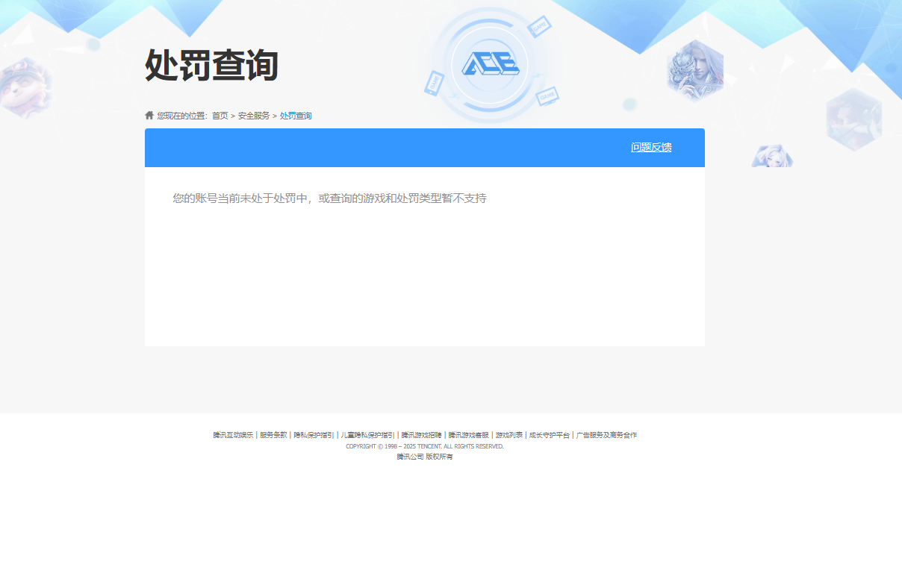The width and height of the screenshot is (902, 588).
Task: Click the home icon in the breadcrumb bar
Action: click(x=148, y=115)
